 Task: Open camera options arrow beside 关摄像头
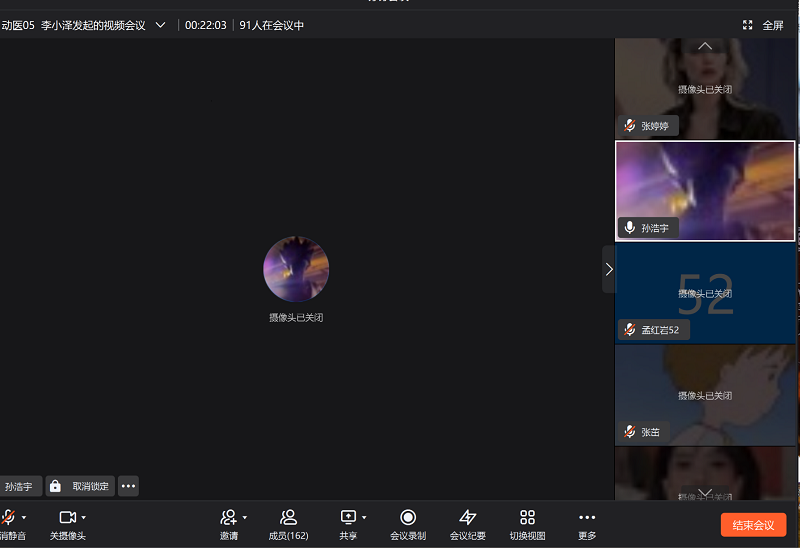pos(84,517)
